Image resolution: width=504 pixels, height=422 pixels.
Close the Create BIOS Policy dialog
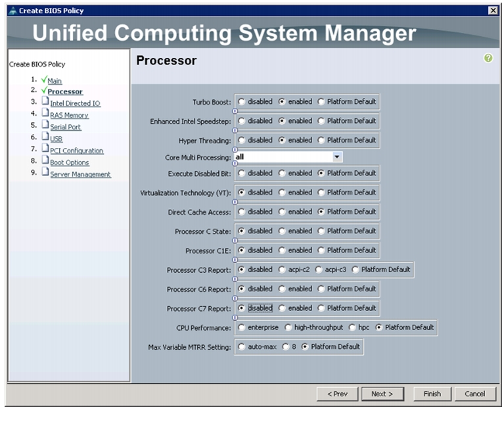click(493, 11)
